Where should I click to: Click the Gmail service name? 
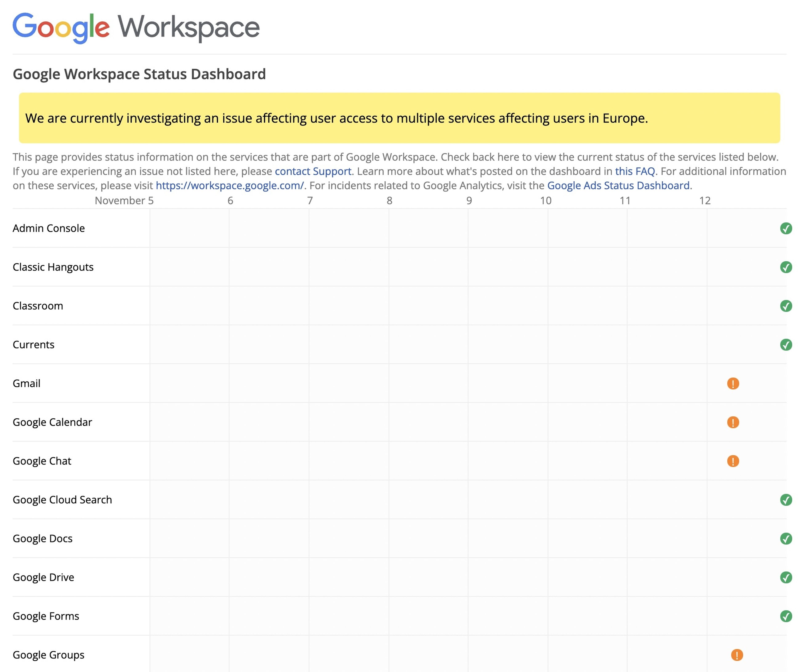pyautogui.click(x=27, y=383)
